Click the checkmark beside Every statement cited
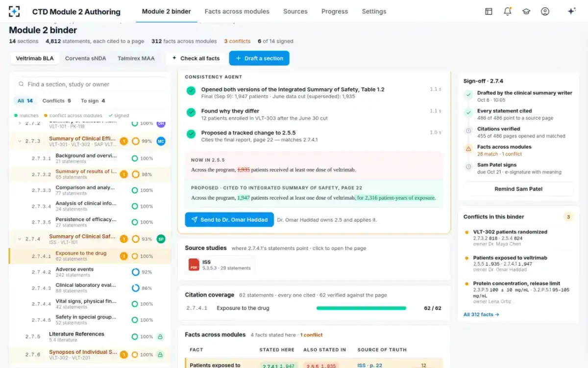The height and width of the screenshot is (368, 588). pyautogui.click(x=468, y=112)
